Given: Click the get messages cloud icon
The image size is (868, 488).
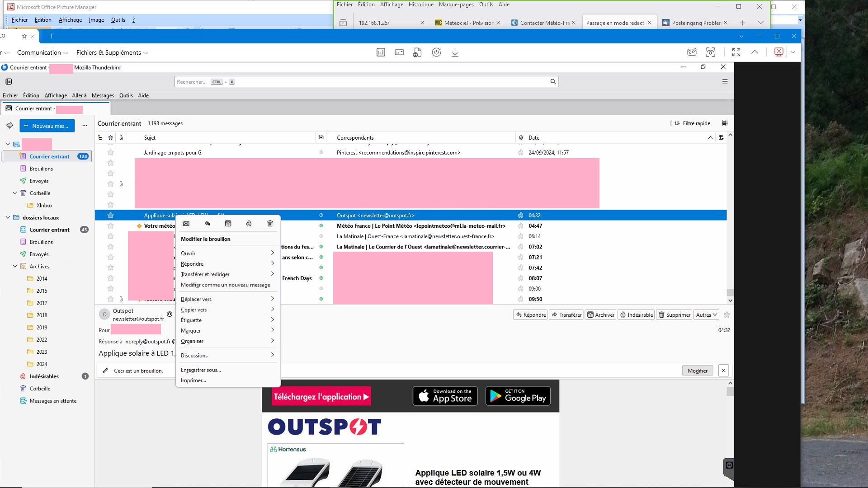Looking at the screenshot, I should point(9,126).
